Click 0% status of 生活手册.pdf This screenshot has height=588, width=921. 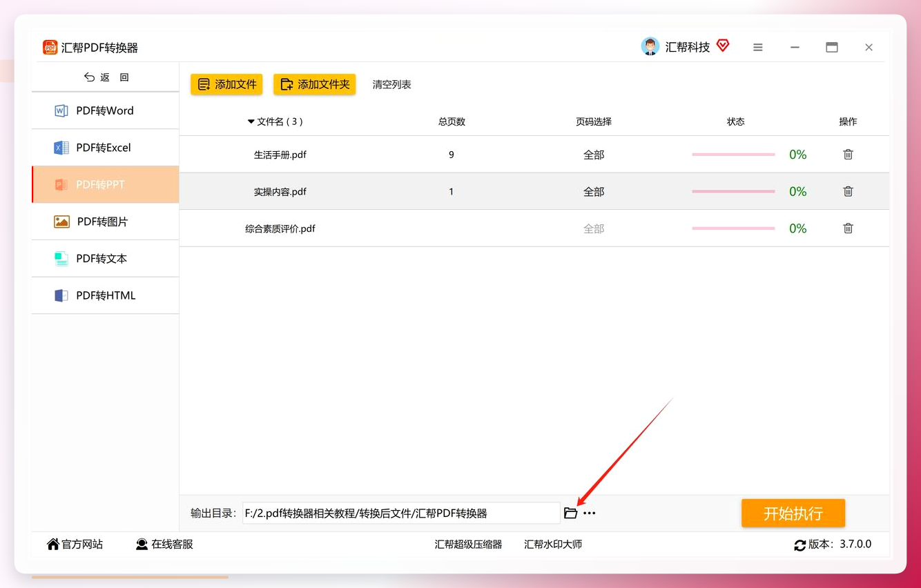pos(798,155)
